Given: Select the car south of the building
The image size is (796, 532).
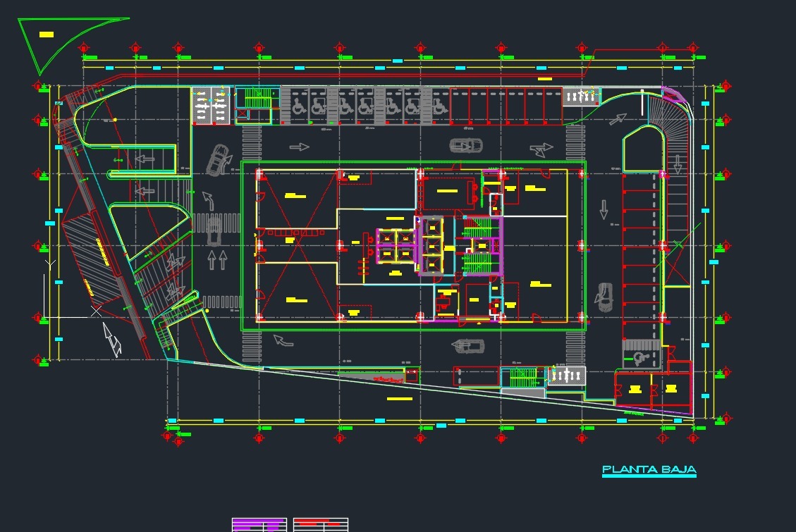Looking at the screenshot, I should tap(470, 346).
